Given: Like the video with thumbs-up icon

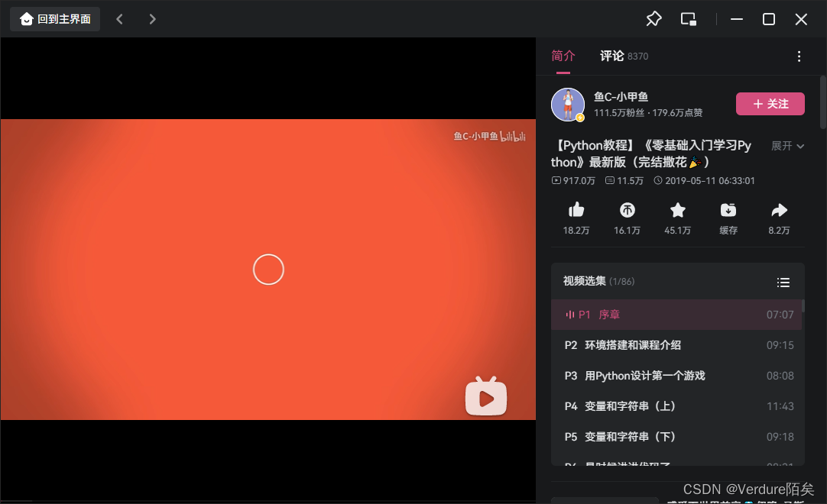Looking at the screenshot, I should tap(576, 210).
